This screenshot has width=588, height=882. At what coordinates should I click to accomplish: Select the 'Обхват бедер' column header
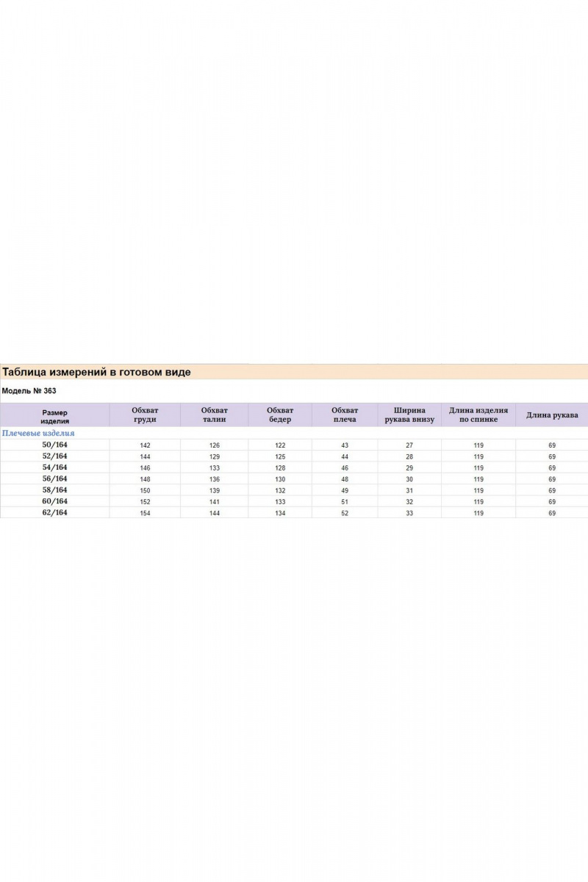(280, 415)
